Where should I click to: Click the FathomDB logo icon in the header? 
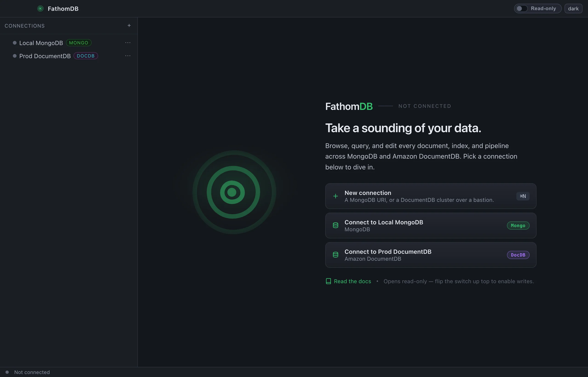pyautogui.click(x=40, y=9)
